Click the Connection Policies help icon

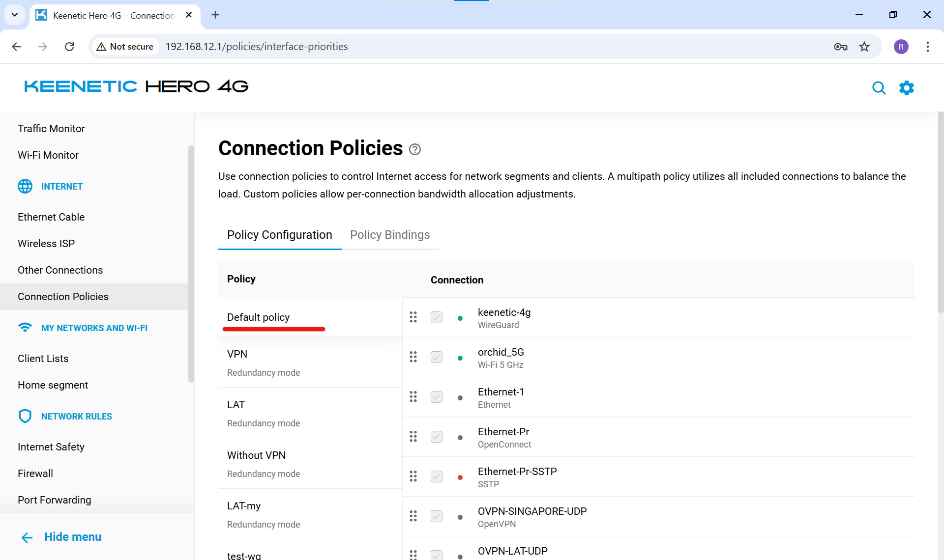coord(415,149)
